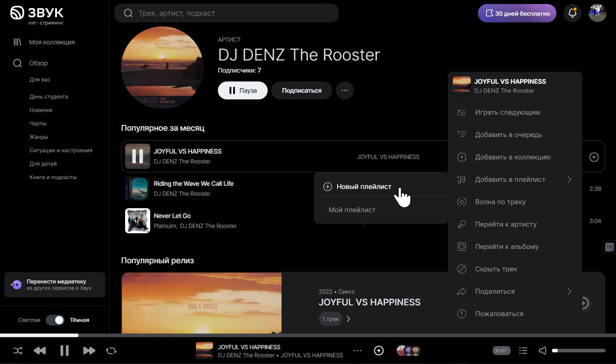Choose Перейти к альбому menu item

[515, 247]
